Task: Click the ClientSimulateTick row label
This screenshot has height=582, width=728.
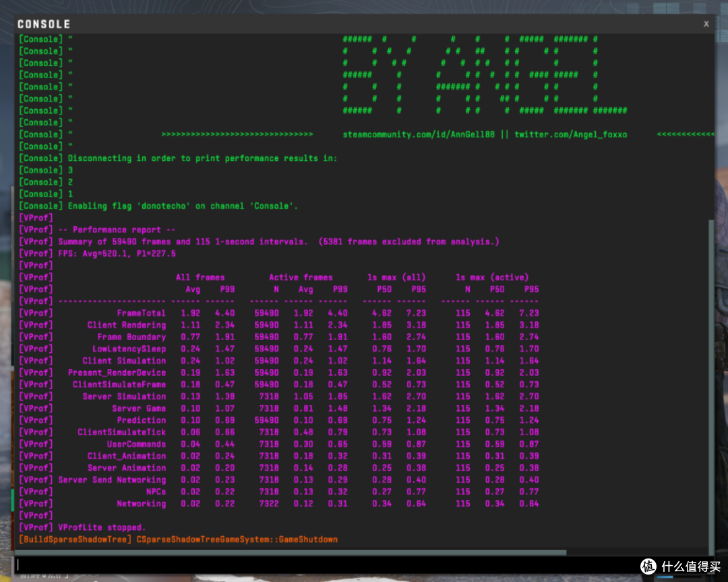Action: tap(121, 432)
